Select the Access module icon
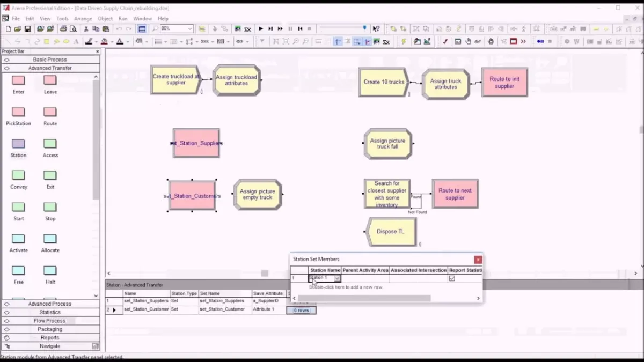 pyautogui.click(x=50, y=144)
